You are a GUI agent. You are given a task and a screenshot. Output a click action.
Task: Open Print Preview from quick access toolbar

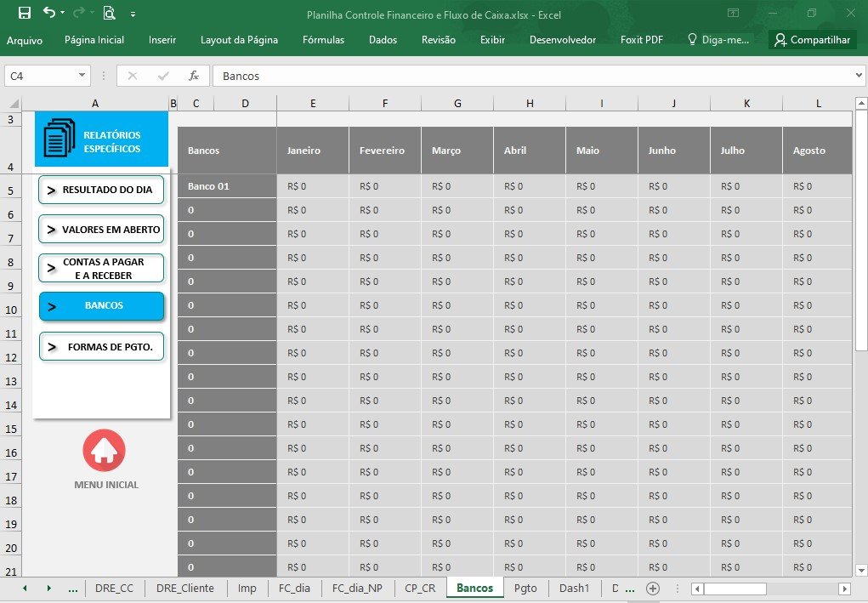[109, 13]
